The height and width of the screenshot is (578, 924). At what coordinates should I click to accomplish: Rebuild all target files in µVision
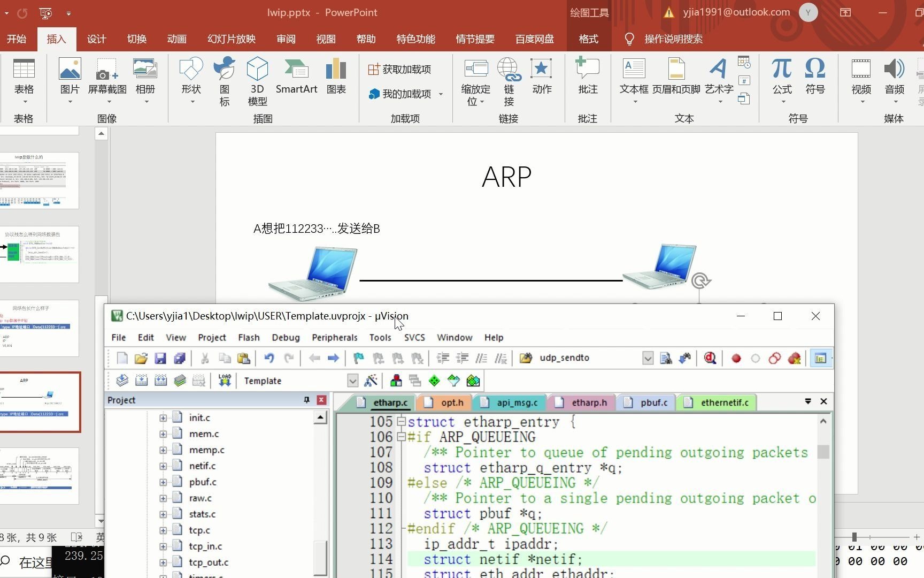pos(160,380)
